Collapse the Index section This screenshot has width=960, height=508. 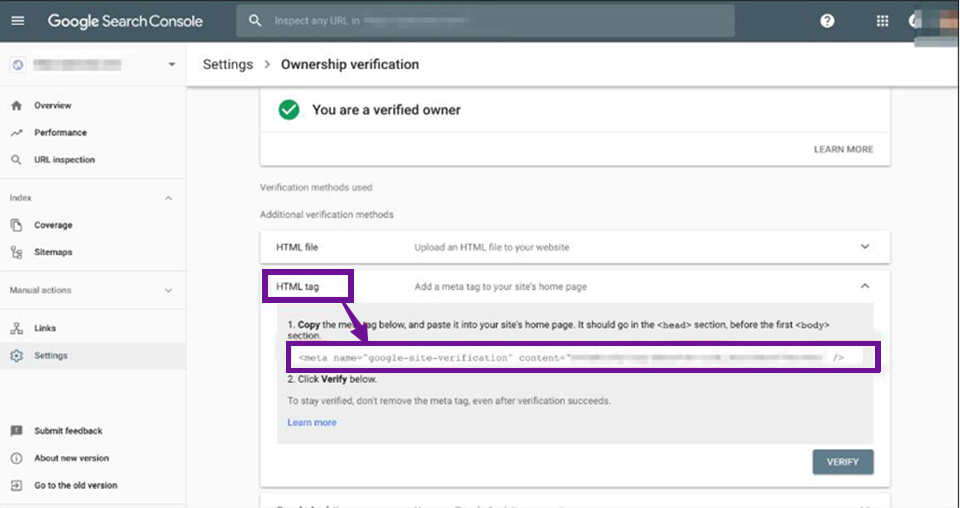click(x=168, y=198)
